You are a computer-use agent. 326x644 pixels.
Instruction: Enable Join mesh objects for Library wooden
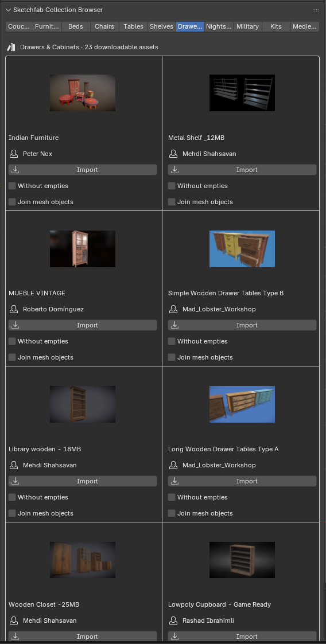(12, 513)
